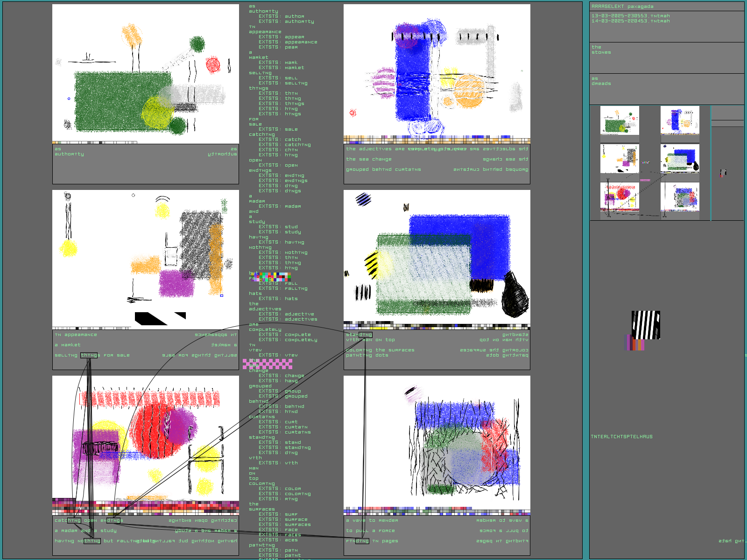This screenshot has width=747, height=560.
Task: Select thumbnail with blue rectangle and black vase
Action: [680, 159]
